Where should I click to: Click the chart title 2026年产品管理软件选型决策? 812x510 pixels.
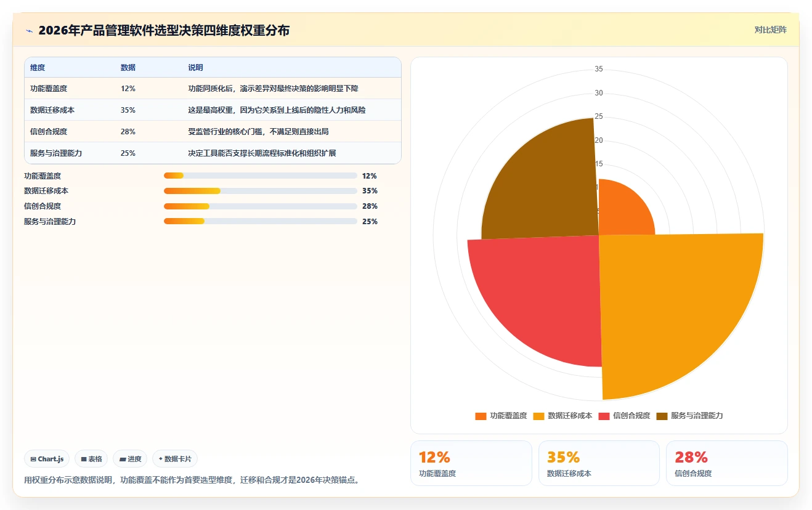164,30
